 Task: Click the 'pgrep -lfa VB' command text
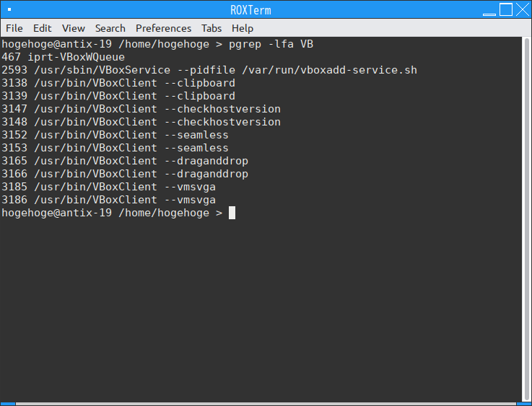(x=271, y=44)
